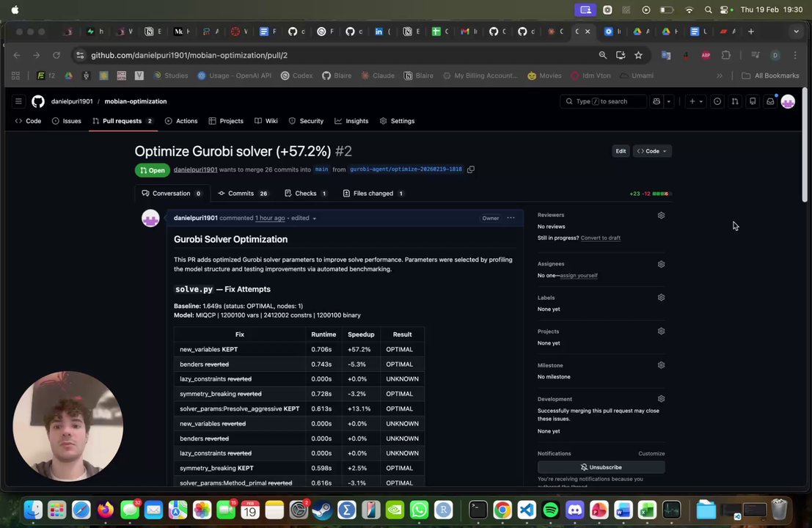Click the Edit title button

(621, 151)
